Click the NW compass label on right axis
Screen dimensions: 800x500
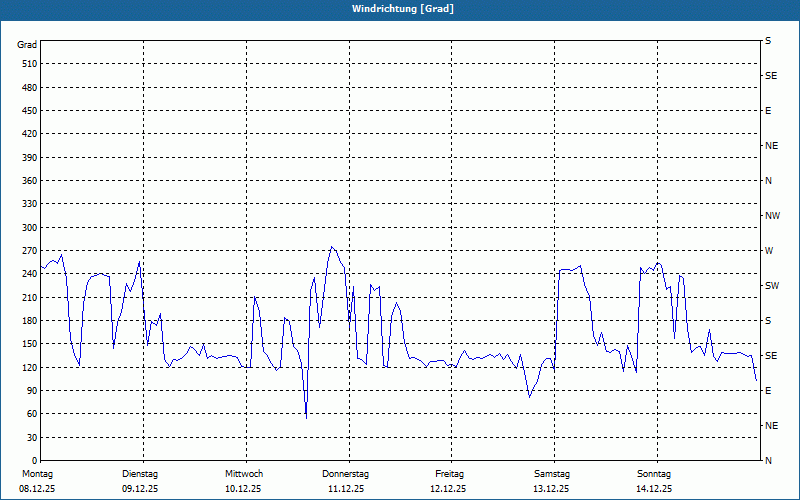click(x=772, y=216)
